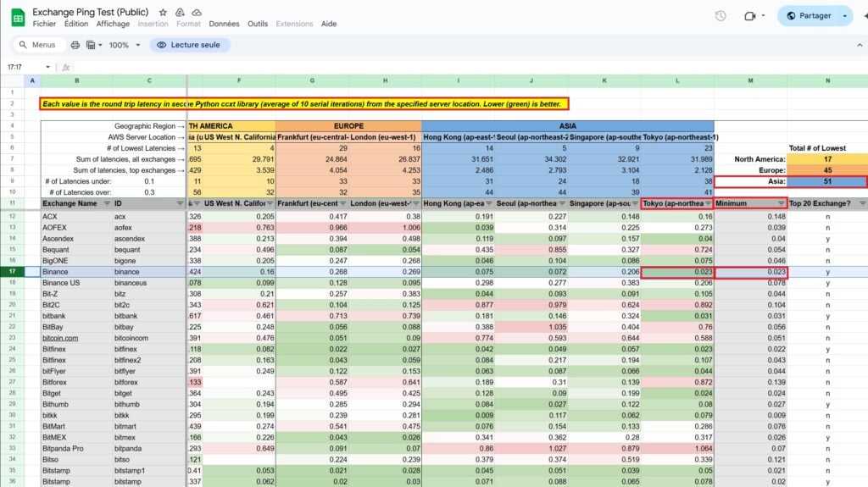This screenshot has height=487, width=868.
Task: Open the filter views icon in toolbar
Action: pyautogui.click(x=91, y=45)
